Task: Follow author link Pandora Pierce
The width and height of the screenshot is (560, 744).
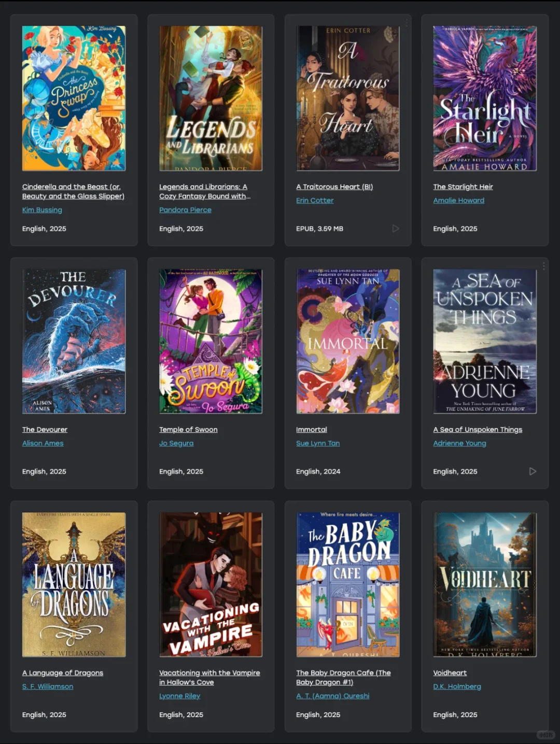Action: pyautogui.click(x=185, y=210)
